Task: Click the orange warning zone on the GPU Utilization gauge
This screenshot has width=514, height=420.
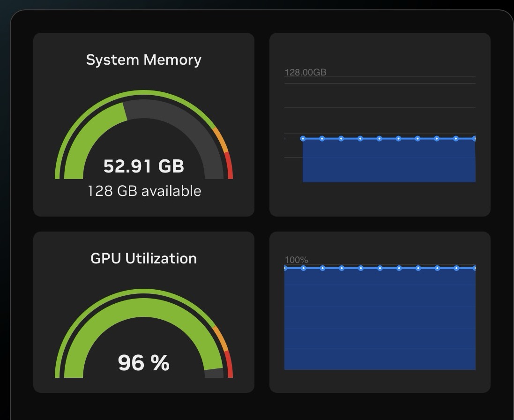Action: (221, 338)
